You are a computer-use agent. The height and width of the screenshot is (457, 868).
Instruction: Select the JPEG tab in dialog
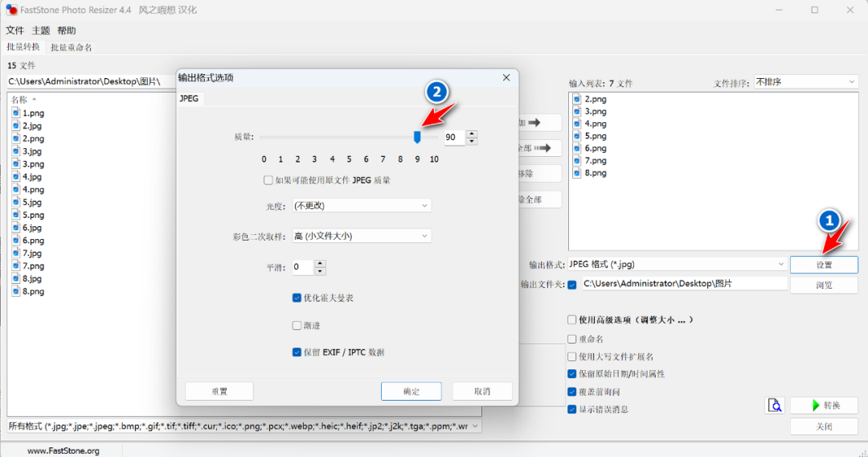[x=190, y=98]
